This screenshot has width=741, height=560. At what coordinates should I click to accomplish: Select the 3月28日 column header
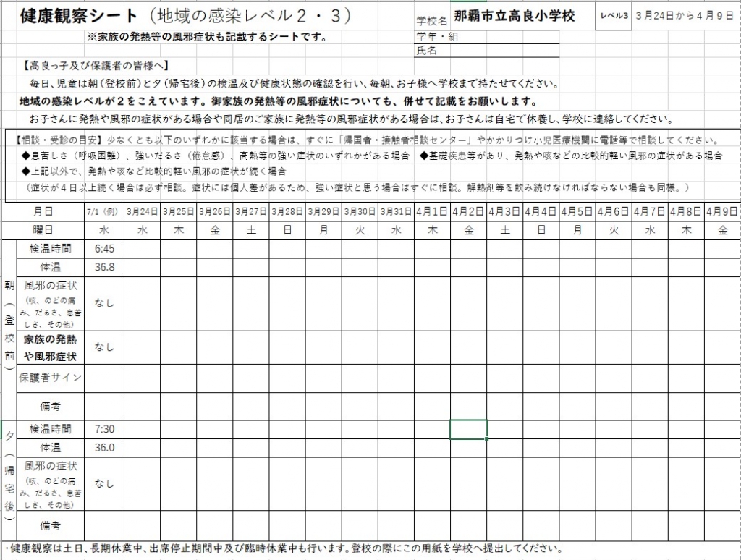[287, 212]
